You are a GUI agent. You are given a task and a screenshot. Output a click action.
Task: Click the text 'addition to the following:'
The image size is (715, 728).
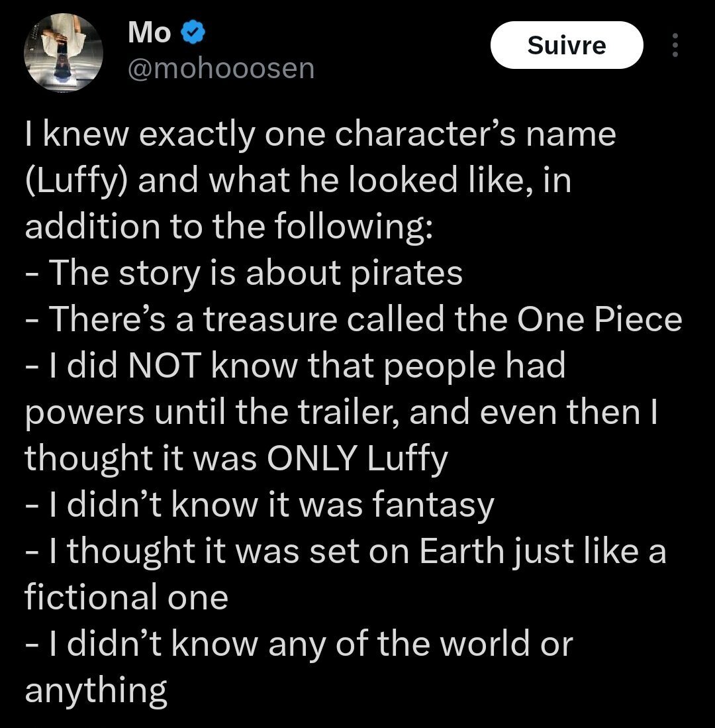229,227
